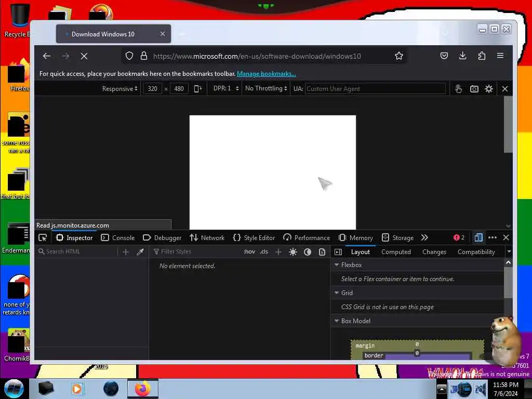Viewport: 532px width, 399px height.
Task: Show the error count badge details
Action: [x=459, y=237]
